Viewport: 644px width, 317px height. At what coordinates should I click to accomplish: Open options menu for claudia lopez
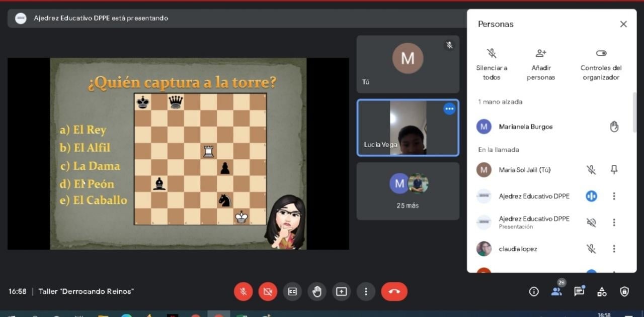(614, 249)
